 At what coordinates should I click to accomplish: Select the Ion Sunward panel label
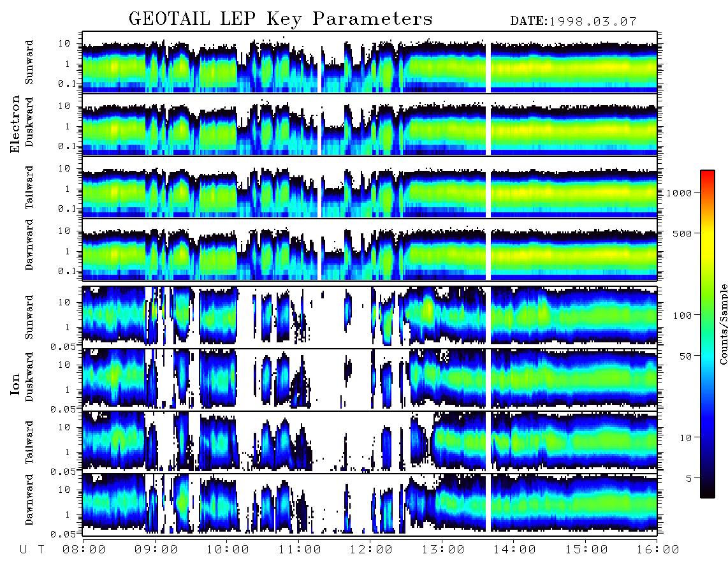29,317
